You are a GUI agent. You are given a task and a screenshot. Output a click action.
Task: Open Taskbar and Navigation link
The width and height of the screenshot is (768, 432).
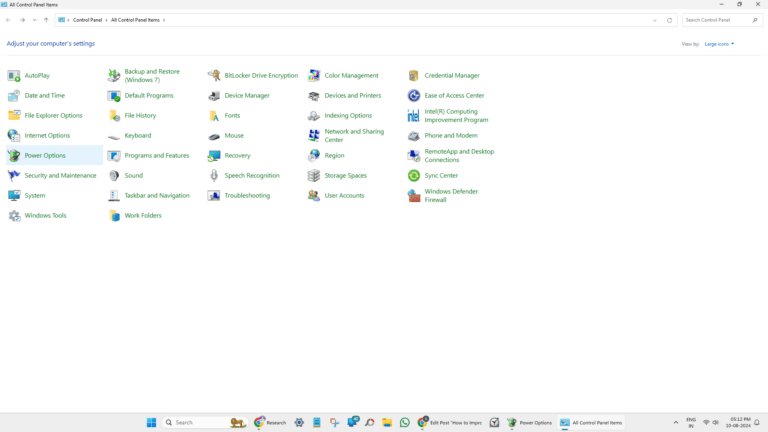157,195
